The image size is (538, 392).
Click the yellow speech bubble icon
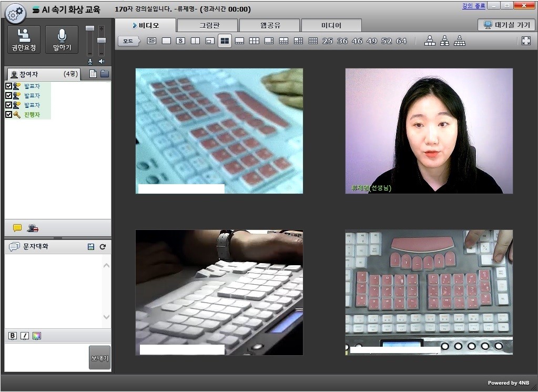pyautogui.click(x=17, y=228)
